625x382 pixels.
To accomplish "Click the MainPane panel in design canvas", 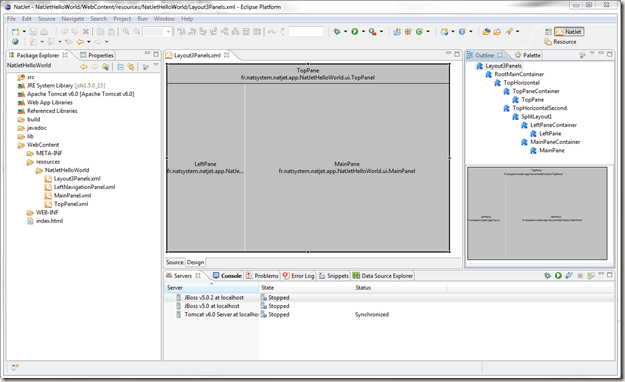I will point(347,167).
